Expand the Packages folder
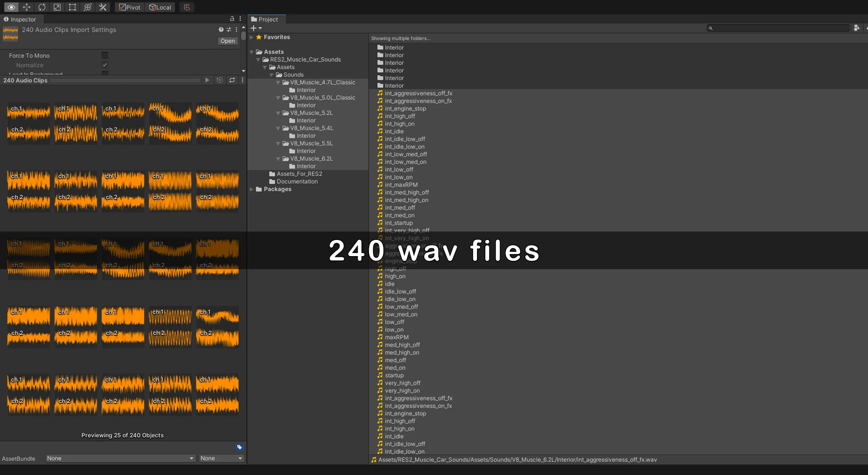This screenshot has height=475, width=868. [251, 189]
